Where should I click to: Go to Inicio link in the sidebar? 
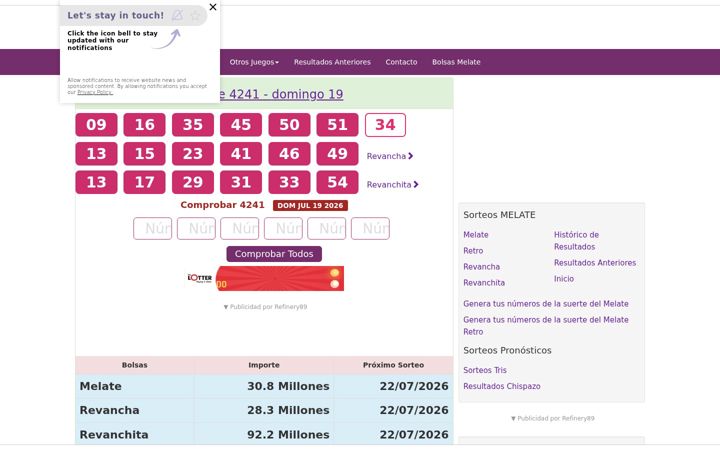564,279
